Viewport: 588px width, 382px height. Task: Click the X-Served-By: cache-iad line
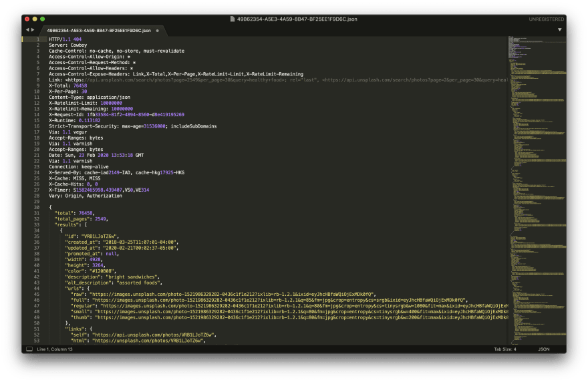[117, 173]
